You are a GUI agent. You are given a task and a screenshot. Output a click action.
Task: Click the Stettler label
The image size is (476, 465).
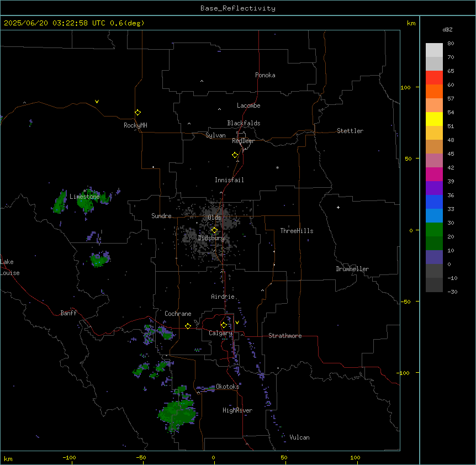pos(350,131)
